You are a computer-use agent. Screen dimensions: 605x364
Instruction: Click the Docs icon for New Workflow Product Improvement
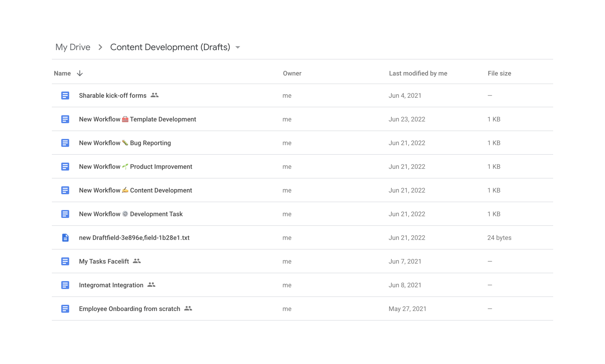(x=65, y=167)
